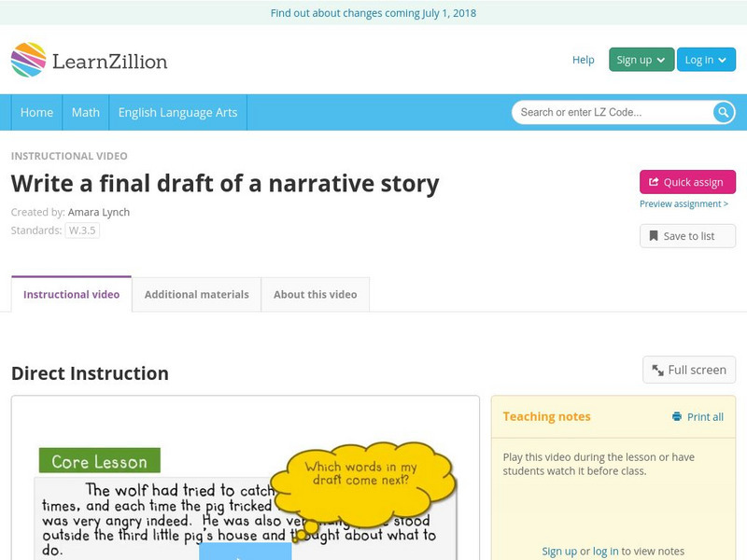Screen dimensions: 747x560
Task: Open Preview assignment link
Action: (x=684, y=204)
